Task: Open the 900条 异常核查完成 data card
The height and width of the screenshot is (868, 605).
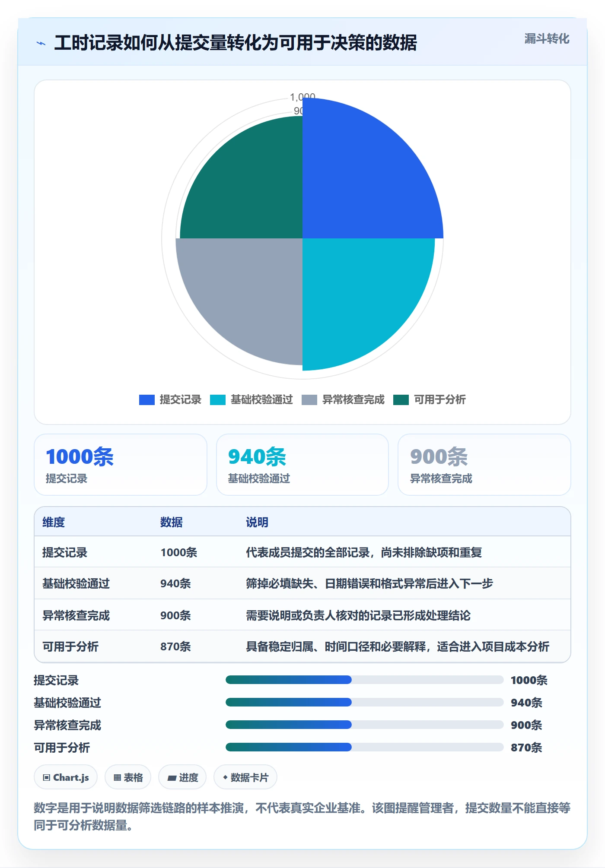Action: point(484,465)
